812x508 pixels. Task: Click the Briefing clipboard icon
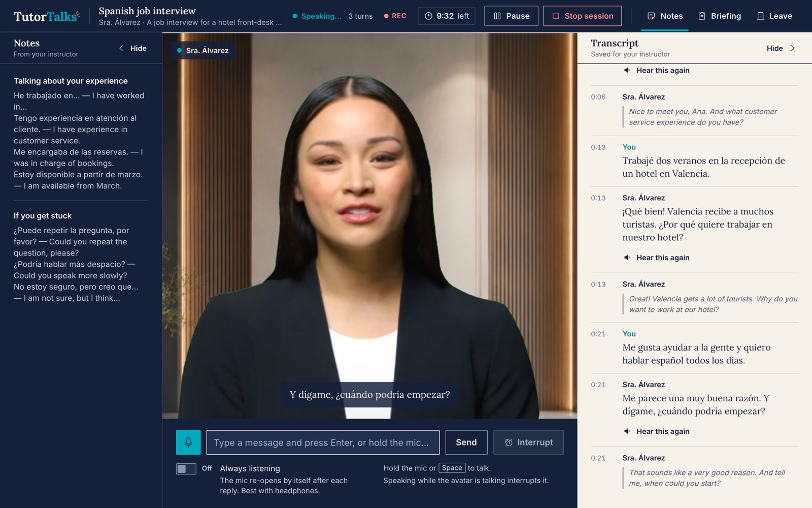[702, 16]
